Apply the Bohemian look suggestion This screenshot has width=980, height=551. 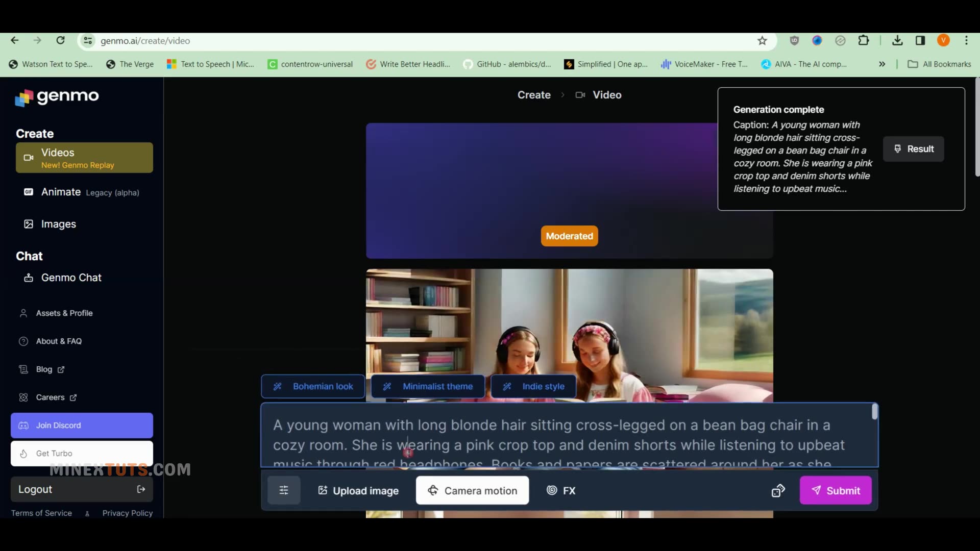(313, 386)
